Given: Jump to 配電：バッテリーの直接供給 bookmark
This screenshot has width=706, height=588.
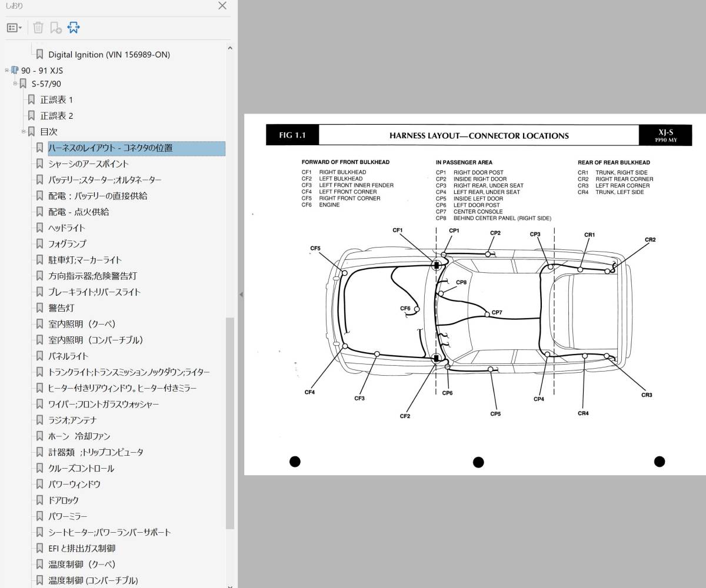Looking at the screenshot, I should [98, 196].
